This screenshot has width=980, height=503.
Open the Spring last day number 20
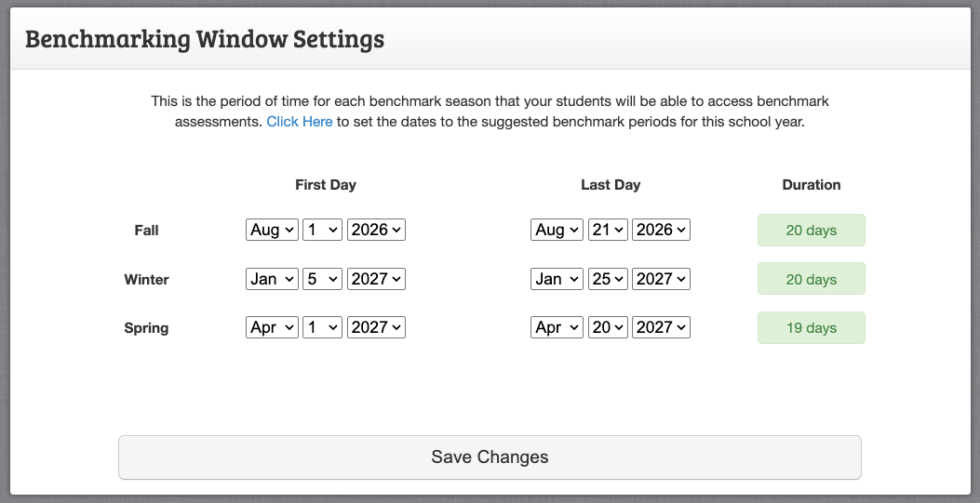tap(608, 327)
